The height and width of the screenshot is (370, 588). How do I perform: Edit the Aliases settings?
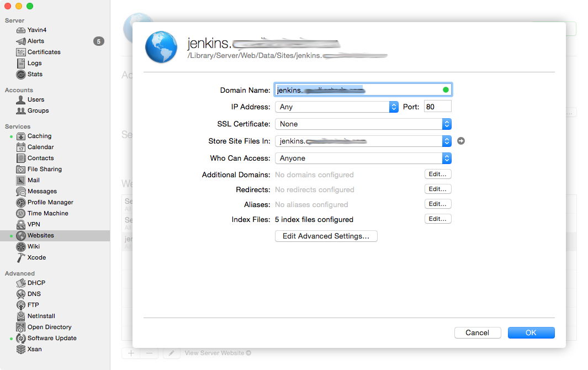click(x=438, y=204)
